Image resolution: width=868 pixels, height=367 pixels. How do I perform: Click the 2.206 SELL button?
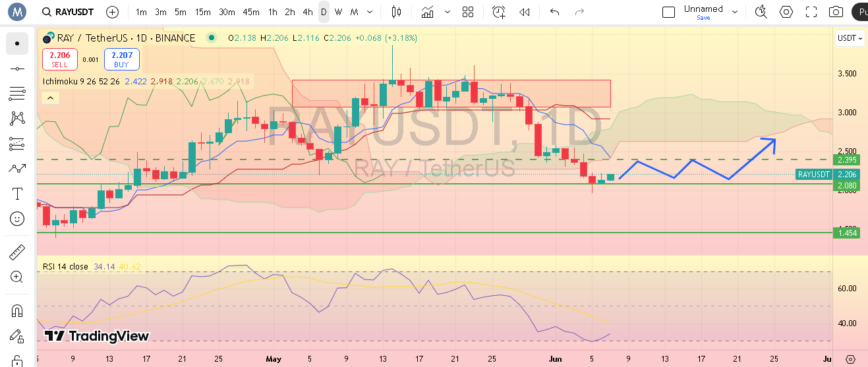pos(60,59)
